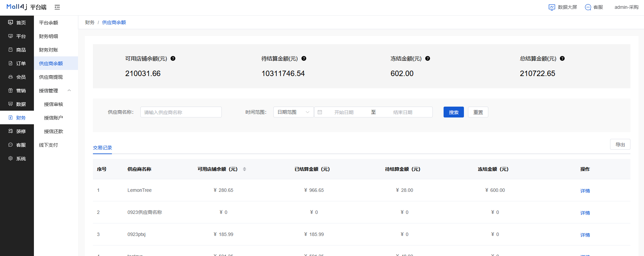The image size is (644, 256).
Task: Open 详情 link for 0923供应商名称
Action: 585,213
